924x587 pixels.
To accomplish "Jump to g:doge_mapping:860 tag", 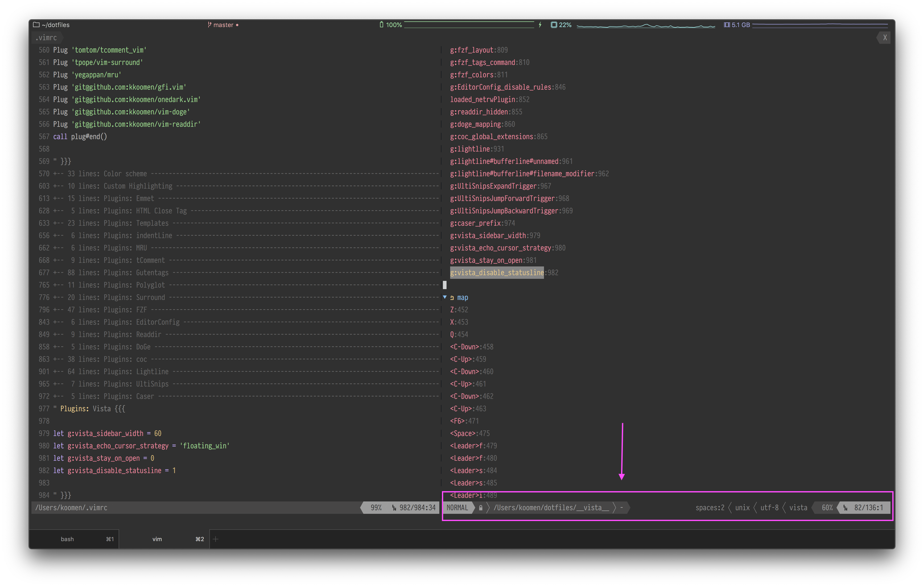I will coord(482,124).
